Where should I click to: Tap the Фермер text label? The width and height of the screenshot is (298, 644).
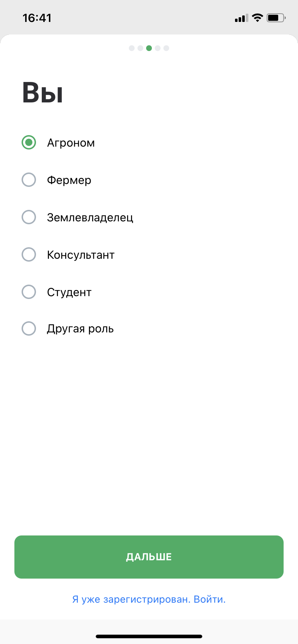pos(69,180)
